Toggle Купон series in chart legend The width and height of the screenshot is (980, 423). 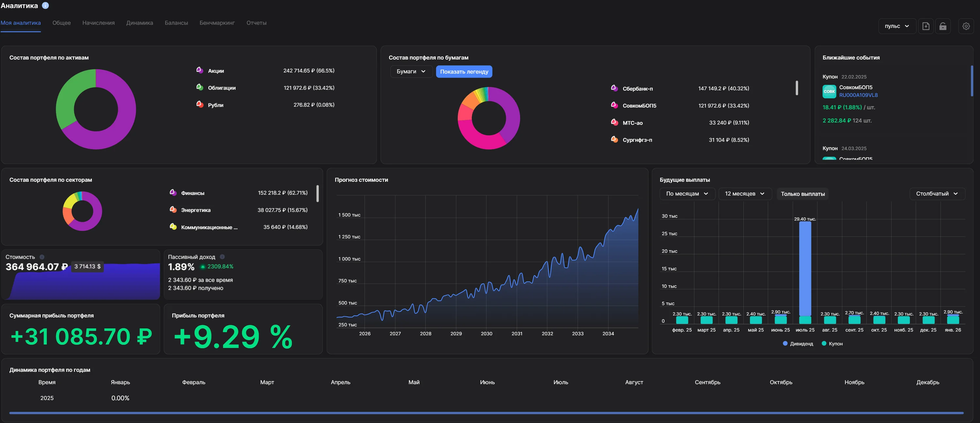(x=832, y=344)
